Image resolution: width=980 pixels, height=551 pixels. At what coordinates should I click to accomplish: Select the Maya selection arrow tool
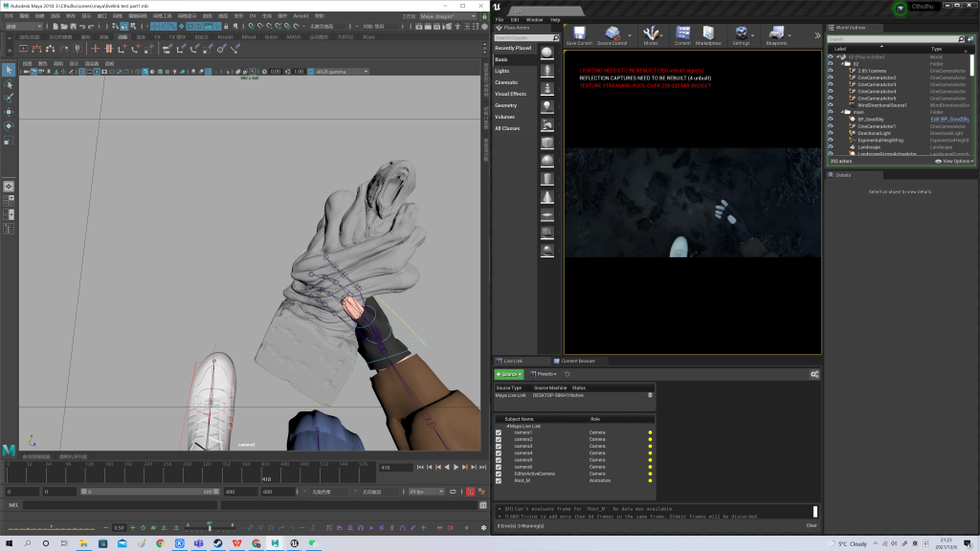9,70
